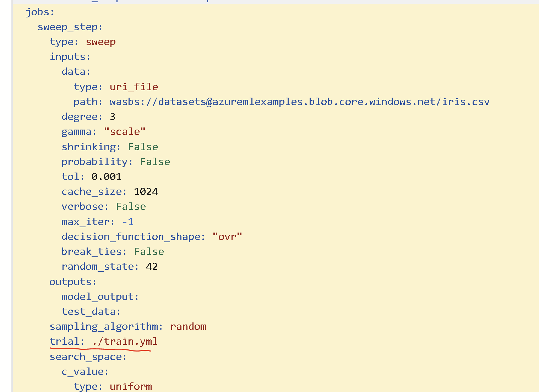Click the 'verbose: False' line
Screen dimensions: 539x392
[104, 207]
